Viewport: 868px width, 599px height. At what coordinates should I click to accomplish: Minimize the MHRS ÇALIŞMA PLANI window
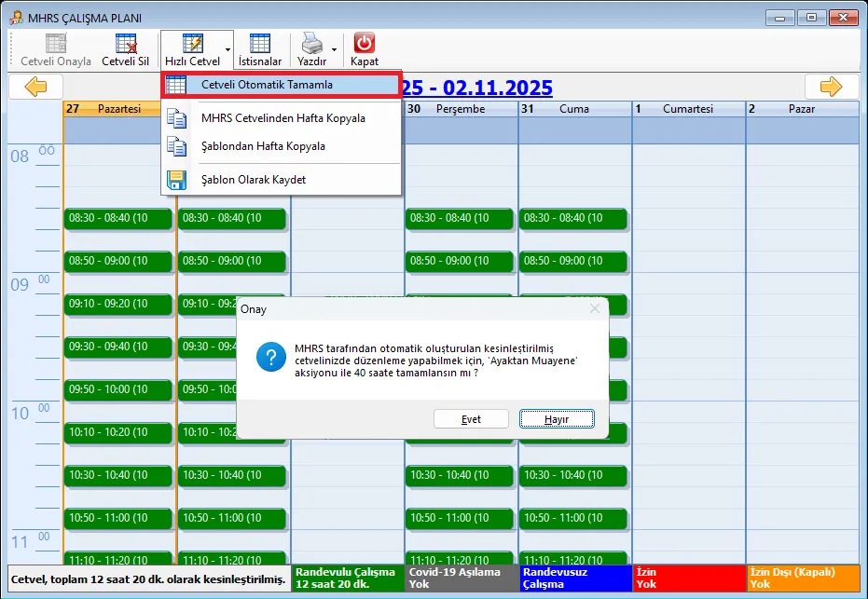click(780, 18)
